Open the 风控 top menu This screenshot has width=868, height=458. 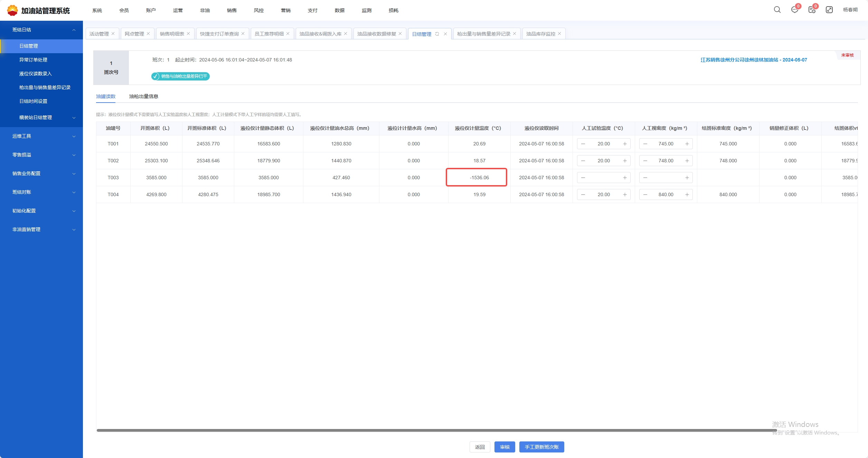(x=258, y=10)
